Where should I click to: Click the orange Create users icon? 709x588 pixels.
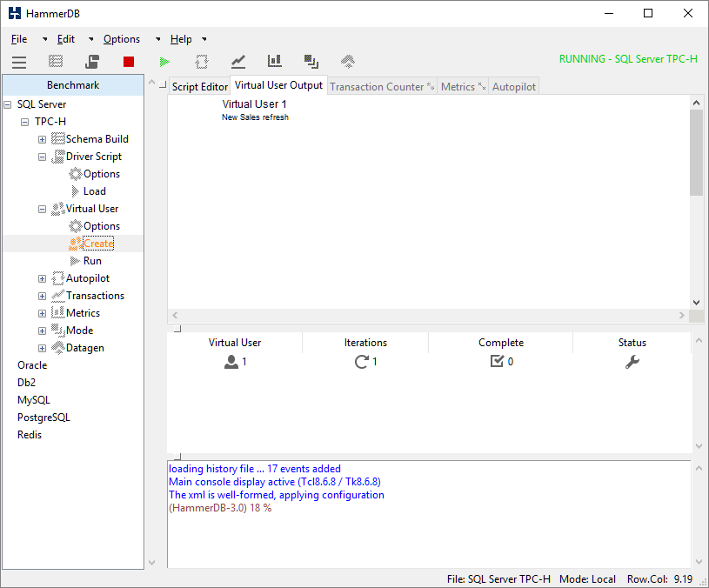pos(75,244)
